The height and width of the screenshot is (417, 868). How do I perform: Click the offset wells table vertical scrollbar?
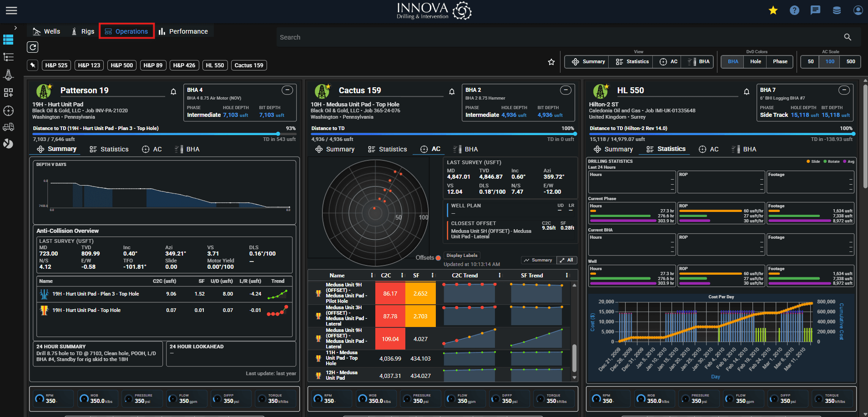pyautogui.click(x=574, y=358)
